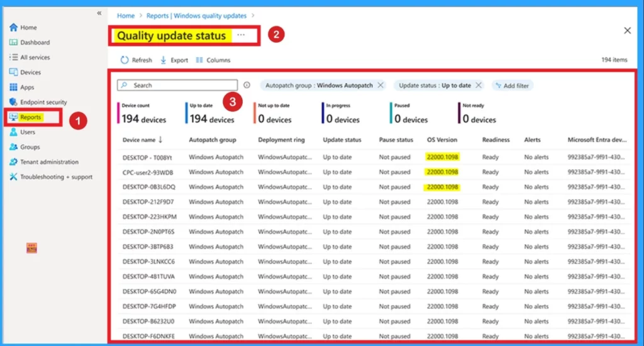
Task: Click Deployment ring cell in DESKTOP-223HKPM row
Action: click(x=285, y=216)
